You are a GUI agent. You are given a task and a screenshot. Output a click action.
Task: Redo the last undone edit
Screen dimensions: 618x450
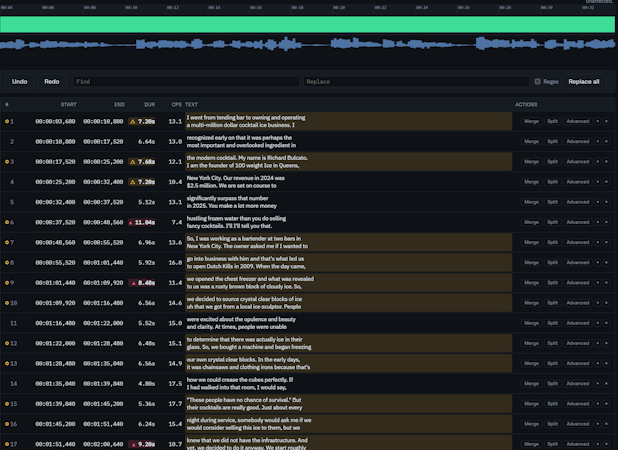pyautogui.click(x=52, y=82)
